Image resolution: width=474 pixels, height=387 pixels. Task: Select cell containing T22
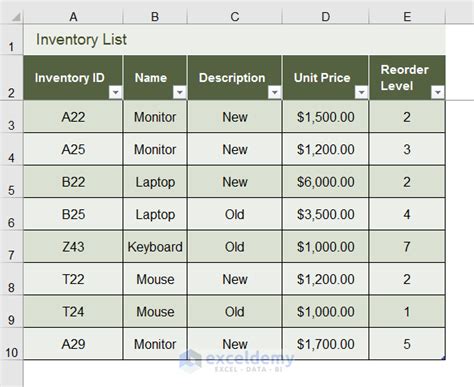[x=73, y=279]
